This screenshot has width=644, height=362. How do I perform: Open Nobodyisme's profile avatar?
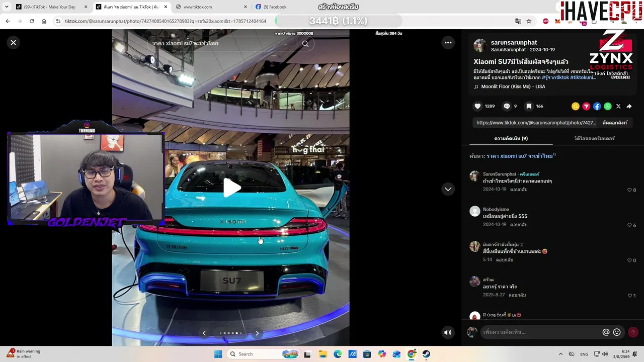coord(474,211)
